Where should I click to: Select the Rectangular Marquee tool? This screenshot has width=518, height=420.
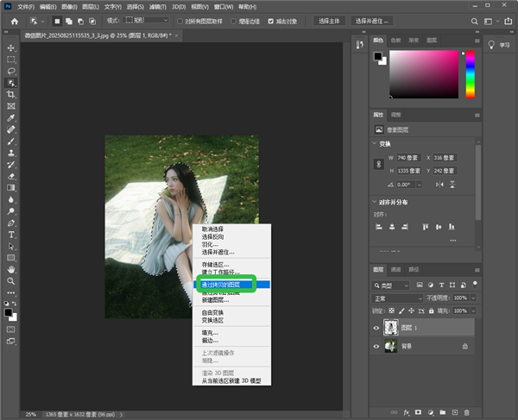(11, 60)
